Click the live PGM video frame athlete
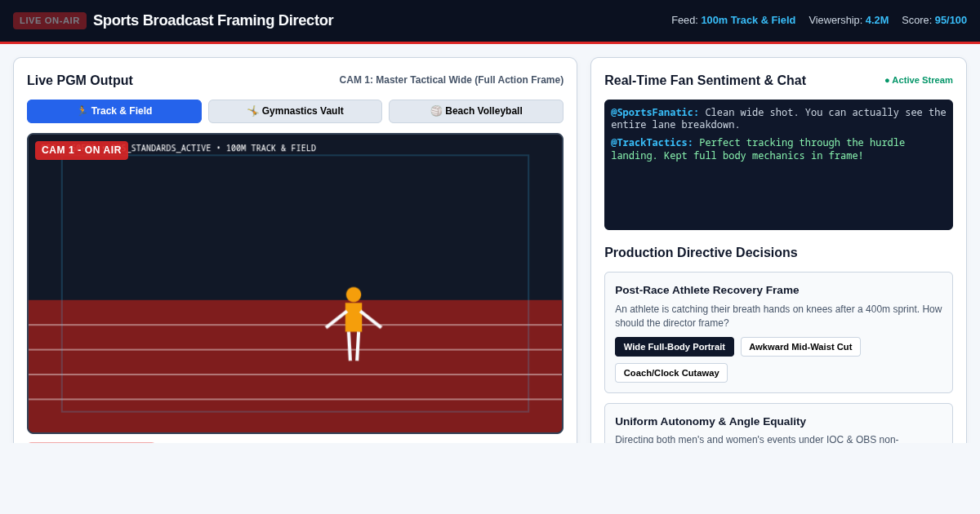 click(x=354, y=324)
